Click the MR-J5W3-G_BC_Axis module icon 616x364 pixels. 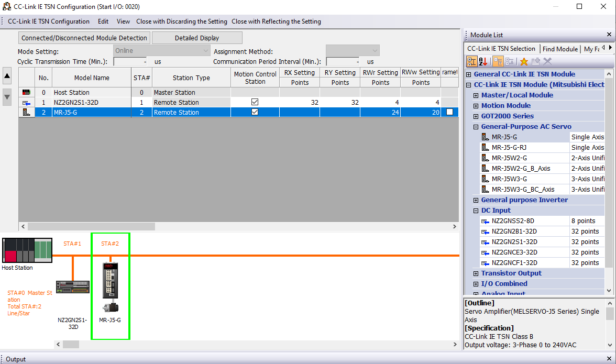point(485,189)
